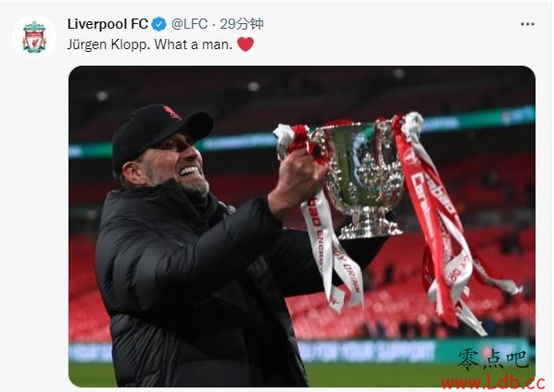
Task: Click the FOR YOUR SUPPORT advertising board
Action: pos(368,352)
